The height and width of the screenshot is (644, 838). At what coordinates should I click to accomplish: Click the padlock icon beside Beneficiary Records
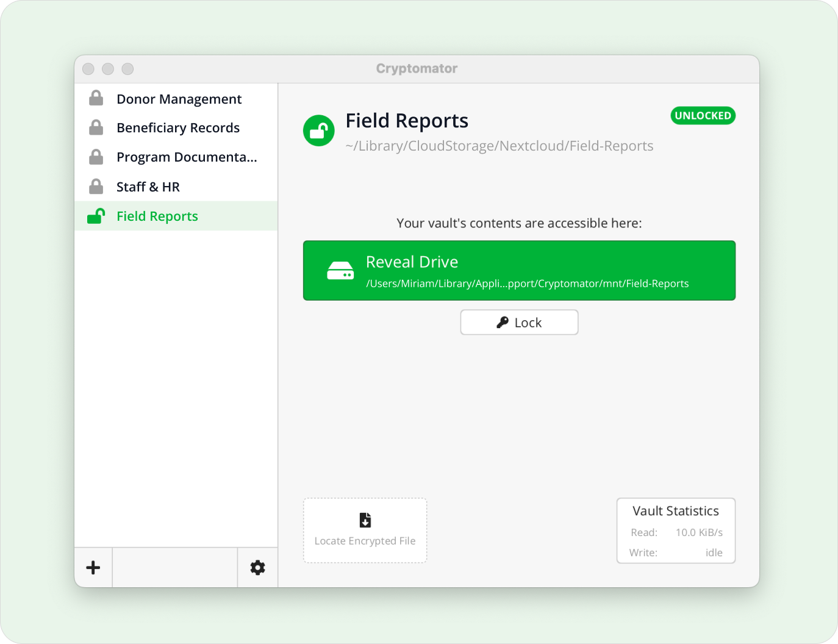(96, 127)
